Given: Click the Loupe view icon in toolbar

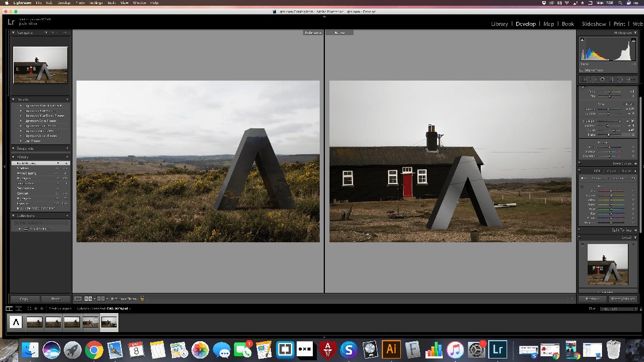Looking at the screenshot, I should coord(78,299).
